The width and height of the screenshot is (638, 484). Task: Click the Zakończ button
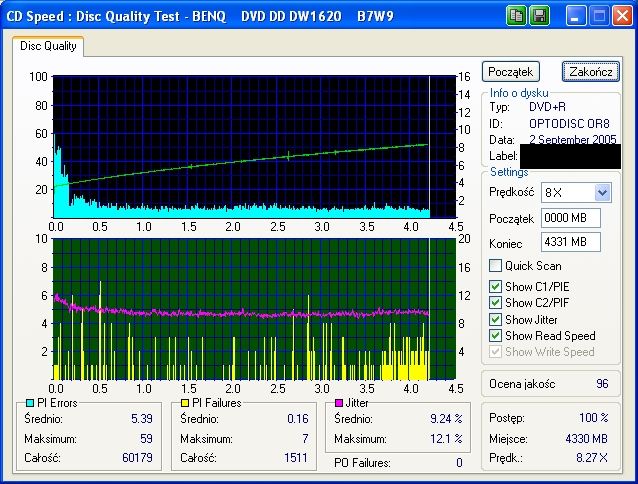click(x=591, y=72)
